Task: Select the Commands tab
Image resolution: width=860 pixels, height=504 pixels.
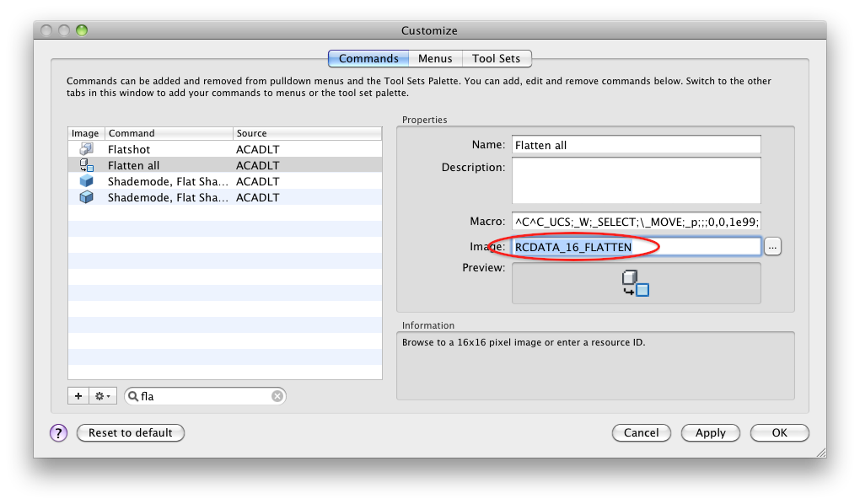Action: click(x=368, y=58)
